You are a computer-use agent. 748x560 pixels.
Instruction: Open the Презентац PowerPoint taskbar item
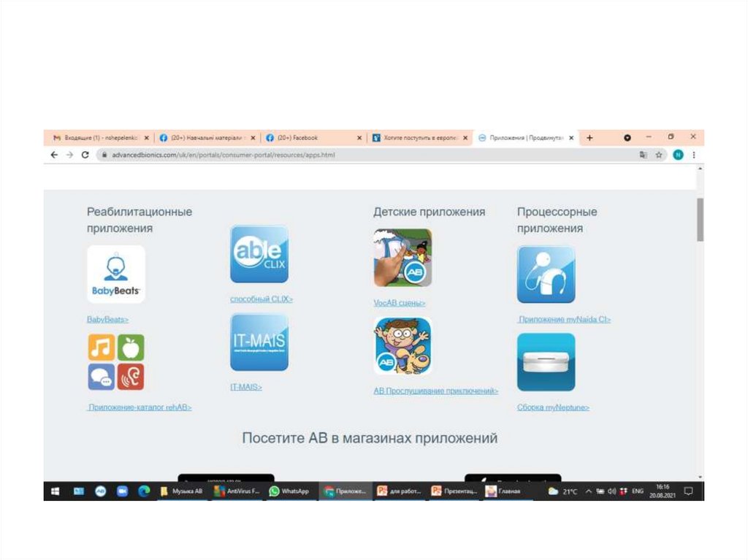point(454,491)
